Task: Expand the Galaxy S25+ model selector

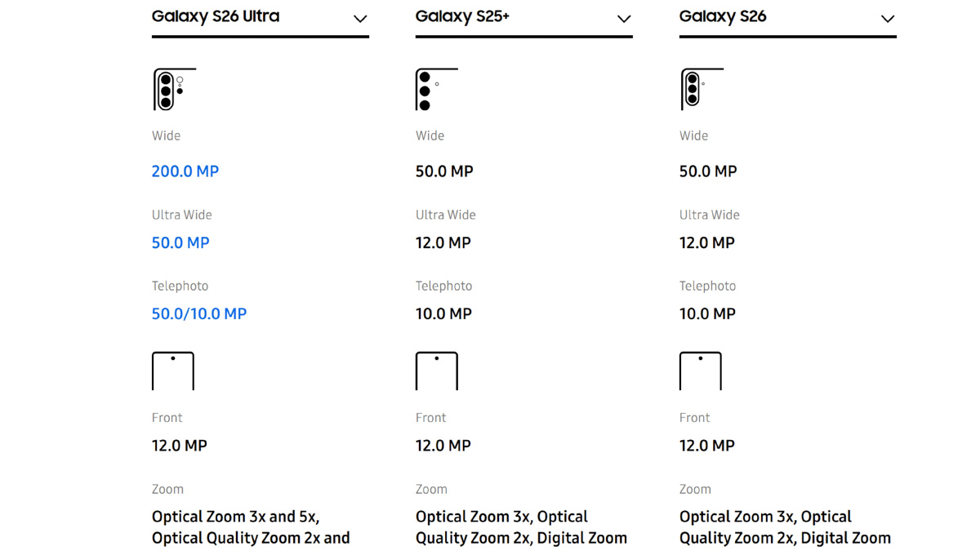Action: [x=624, y=19]
